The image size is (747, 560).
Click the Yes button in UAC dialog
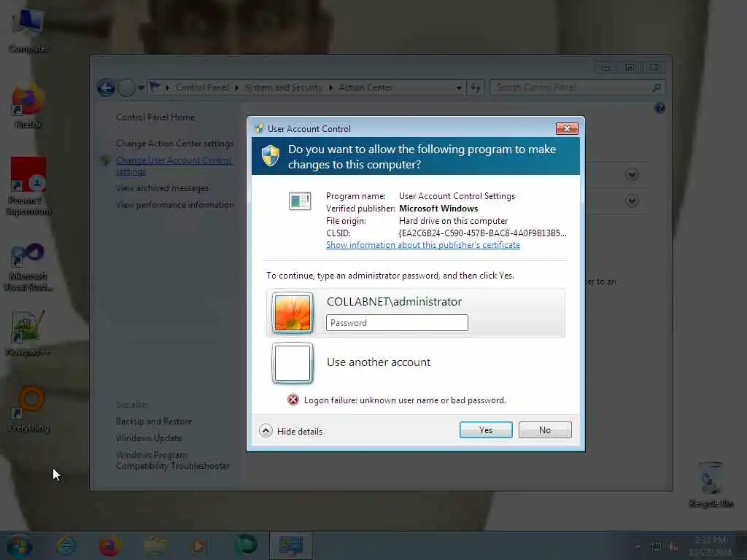[485, 430]
